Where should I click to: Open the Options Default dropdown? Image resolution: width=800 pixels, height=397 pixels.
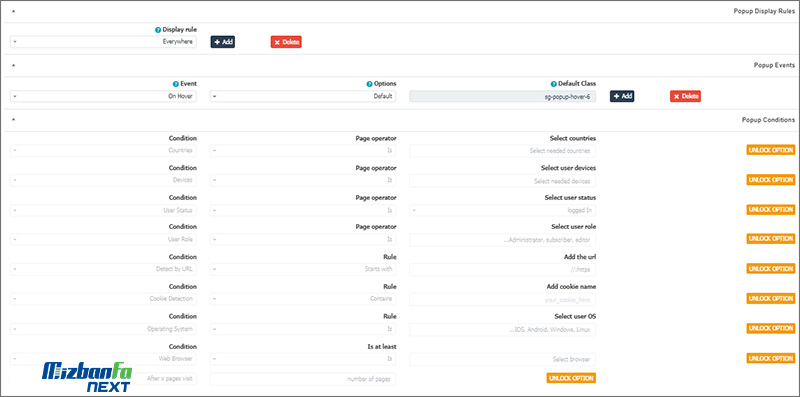[x=303, y=96]
